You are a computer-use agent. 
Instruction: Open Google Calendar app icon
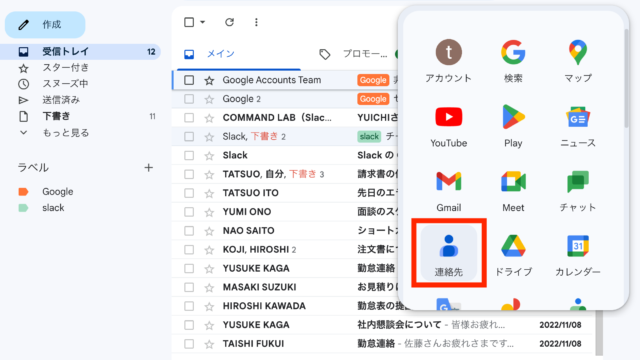click(578, 255)
